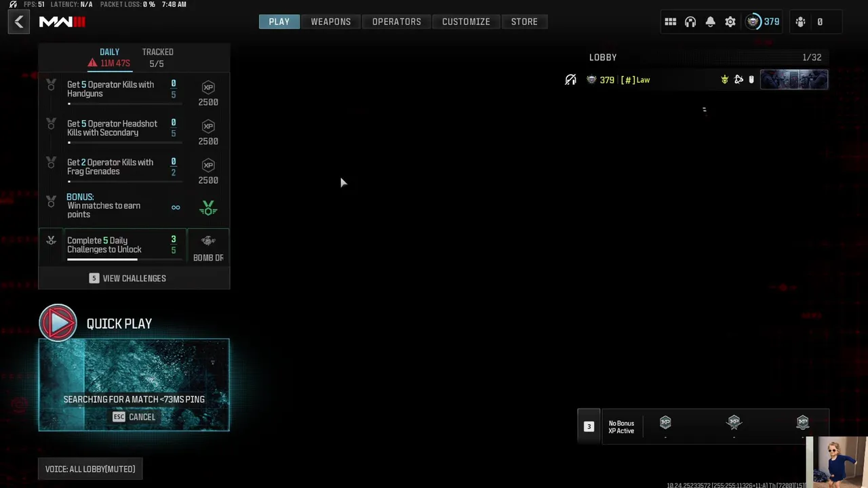Click the Quick Play red play icon
Viewport: 868px width, 488px height.
[58, 323]
